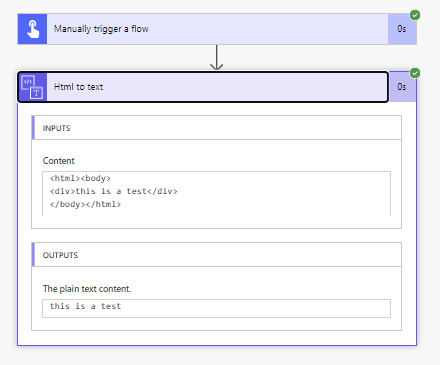Collapse the Html to text action header
The height and width of the screenshot is (365, 440).
pos(203,87)
